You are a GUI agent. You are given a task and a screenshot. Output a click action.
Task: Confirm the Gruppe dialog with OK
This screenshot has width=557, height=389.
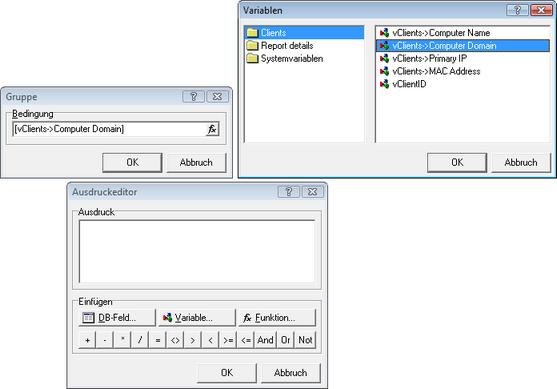[132, 162]
